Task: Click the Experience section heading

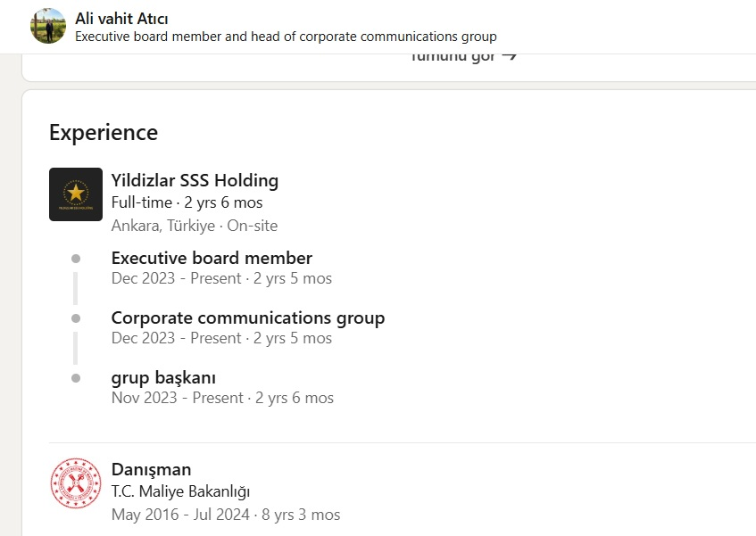Action: (x=104, y=132)
